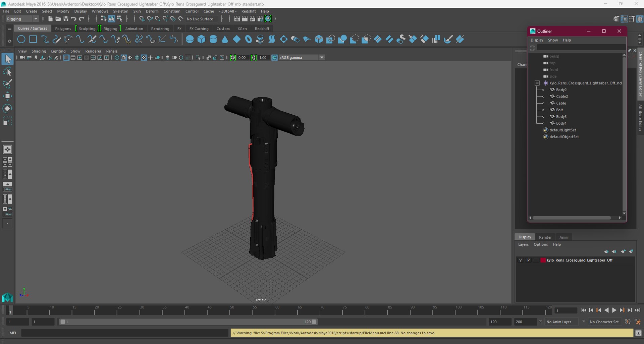
Task: Switch to the Rendering shelf tab
Action: [x=160, y=28]
